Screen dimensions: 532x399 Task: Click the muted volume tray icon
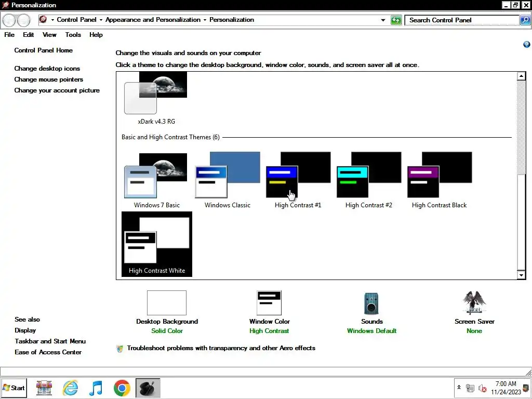482,388
